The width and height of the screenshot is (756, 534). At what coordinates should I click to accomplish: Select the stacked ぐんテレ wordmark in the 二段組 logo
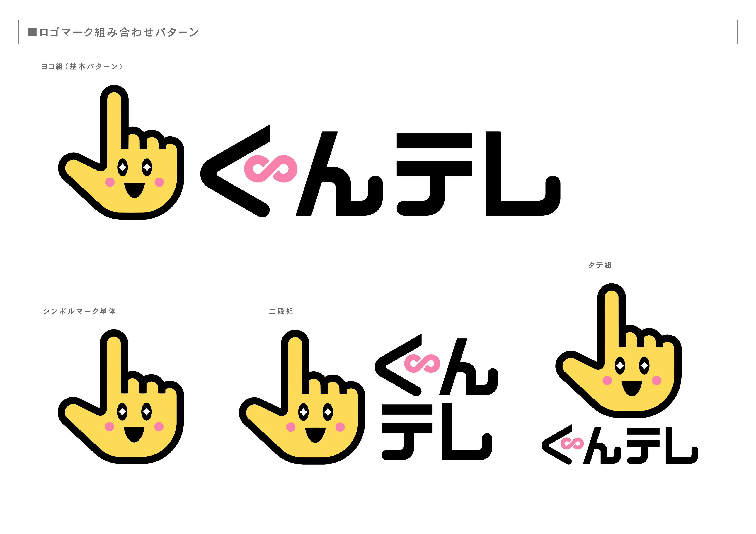436,397
